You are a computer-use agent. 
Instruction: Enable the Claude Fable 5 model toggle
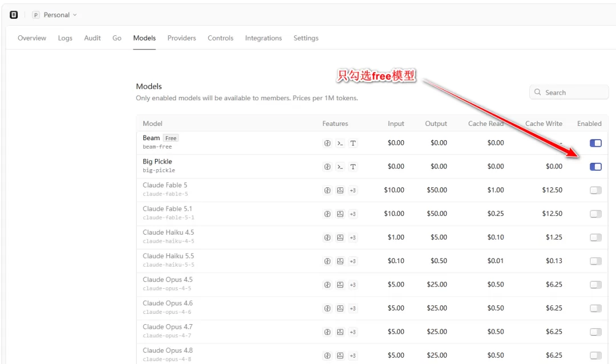pyautogui.click(x=595, y=190)
